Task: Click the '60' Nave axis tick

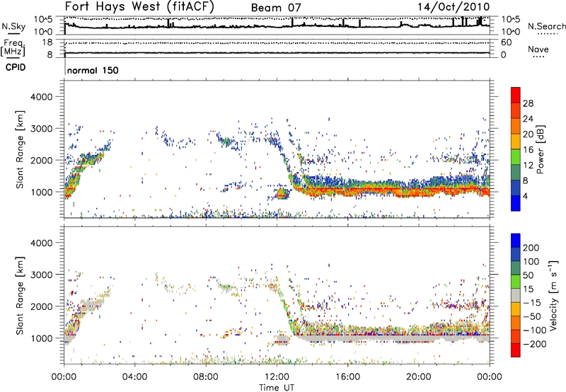Action: pyautogui.click(x=506, y=42)
